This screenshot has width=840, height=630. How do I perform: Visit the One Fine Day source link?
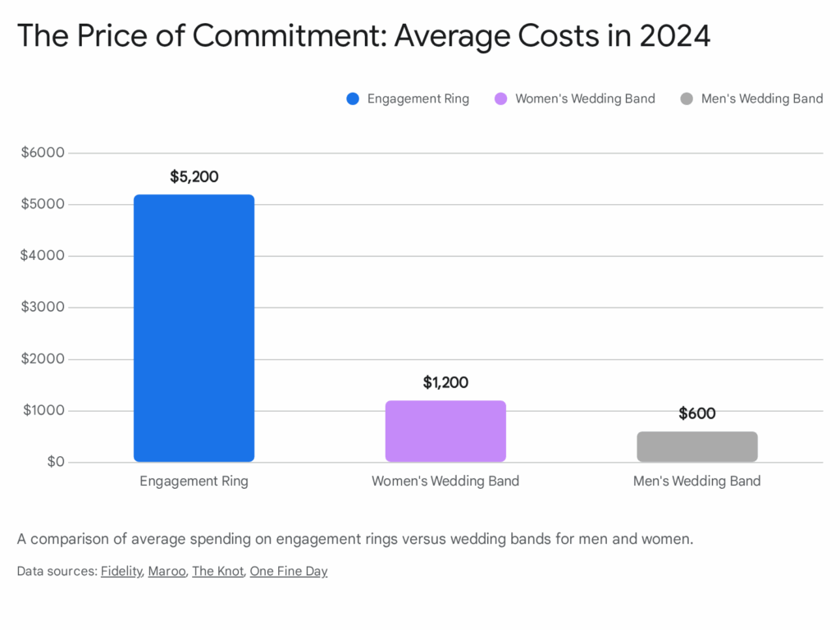[288, 572]
